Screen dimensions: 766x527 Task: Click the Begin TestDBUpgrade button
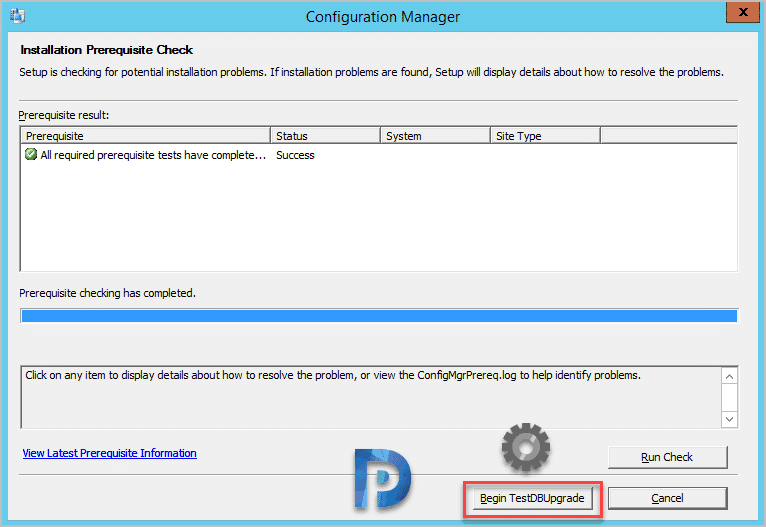click(532, 498)
